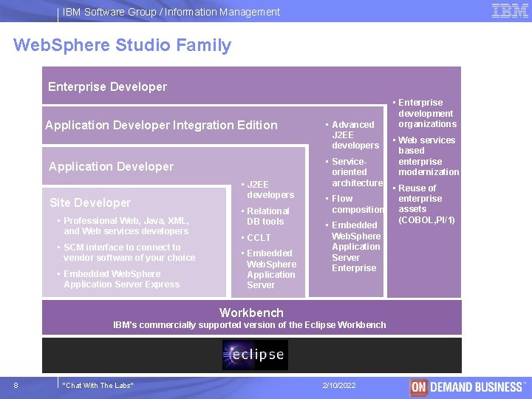Image resolution: width=532 pixels, height=399 pixels.
Task: Click bullet 'SCM interface to connect to'
Action: click(129, 253)
